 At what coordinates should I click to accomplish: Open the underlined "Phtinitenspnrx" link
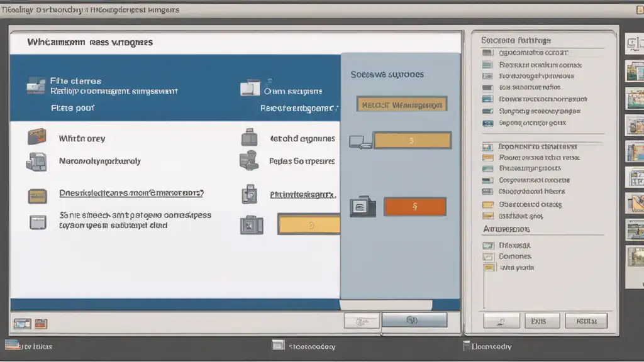pyautogui.click(x=303, y=195)
